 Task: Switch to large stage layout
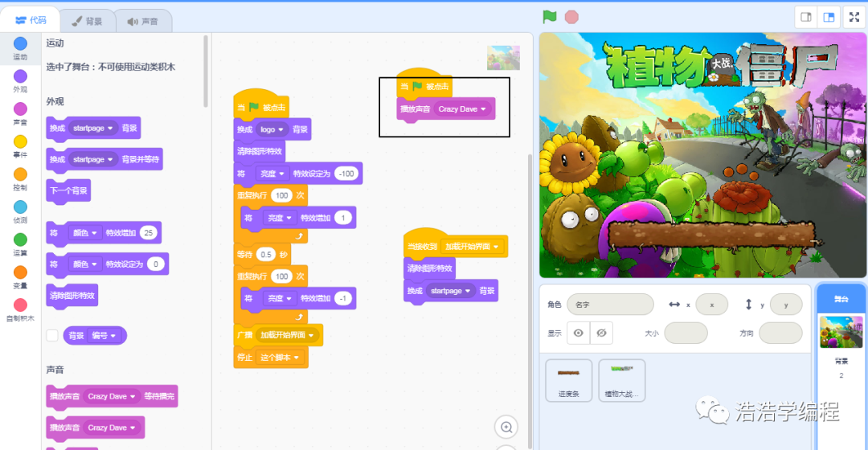coord(829,17)
